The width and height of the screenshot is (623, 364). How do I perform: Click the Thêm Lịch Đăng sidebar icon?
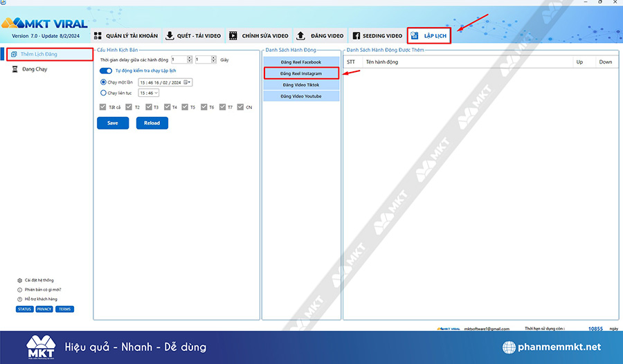[x=14, y=54]
